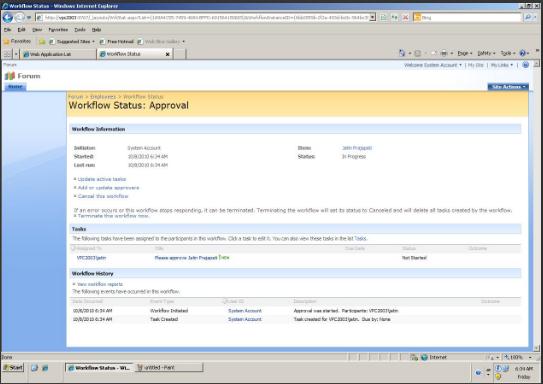Screen dimensions: 543x384
Task: Open the Tools command bar dropdown
Action: 508,53
